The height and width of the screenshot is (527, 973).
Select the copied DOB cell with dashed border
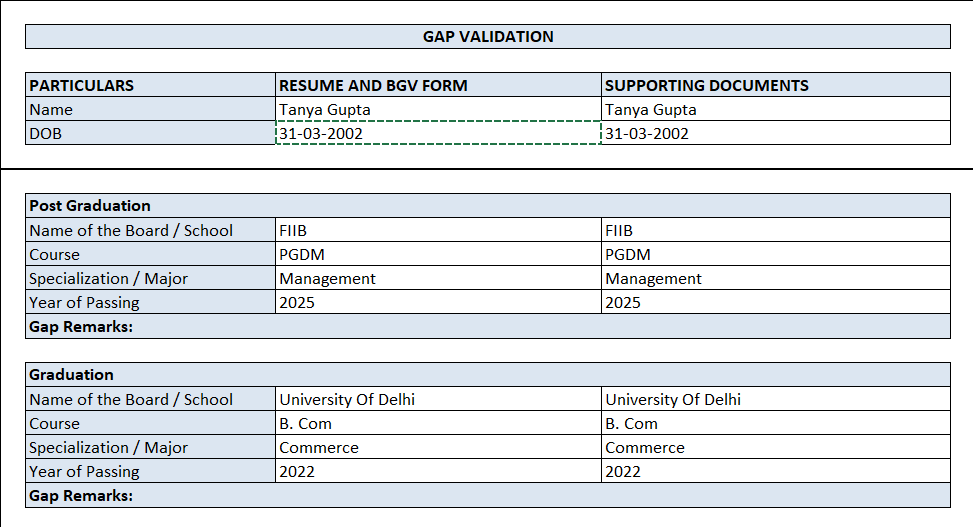point(438,134)
